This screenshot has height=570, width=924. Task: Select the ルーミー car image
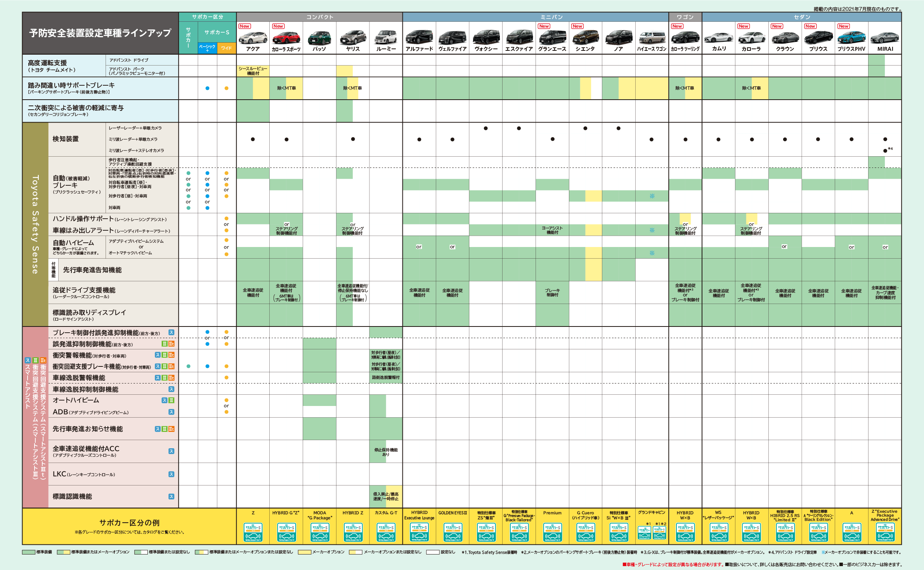point(386,37)
